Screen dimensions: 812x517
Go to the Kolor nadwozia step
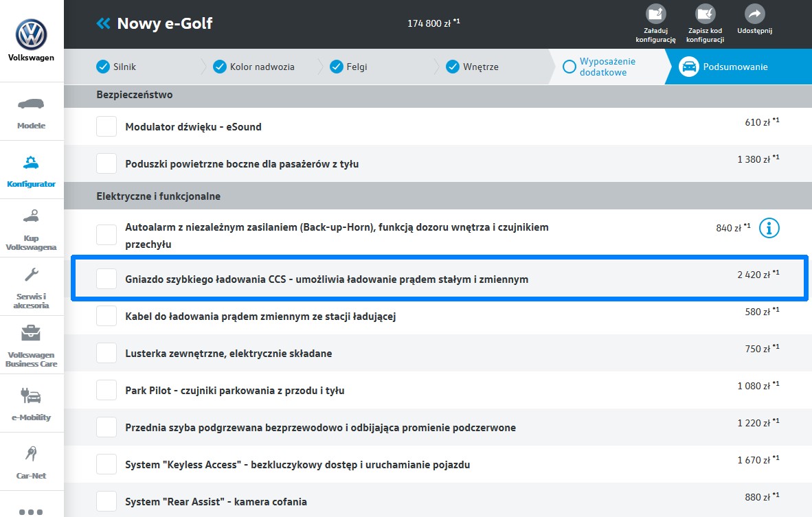253,67
